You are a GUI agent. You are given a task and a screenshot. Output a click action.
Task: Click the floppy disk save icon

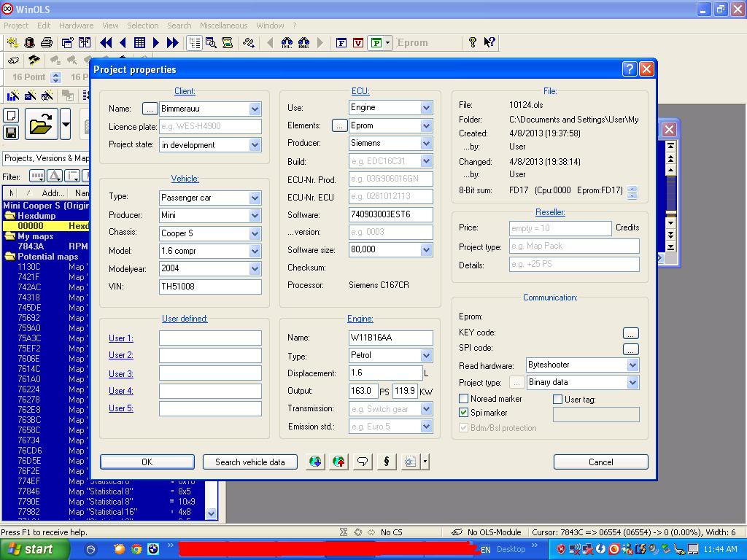(x=11, y=132)
